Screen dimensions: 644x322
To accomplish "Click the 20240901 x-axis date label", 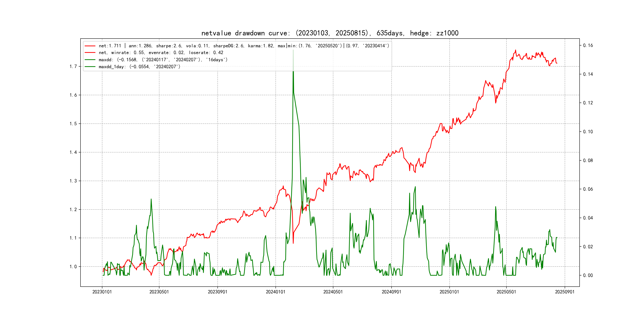I will click(391, 292).
